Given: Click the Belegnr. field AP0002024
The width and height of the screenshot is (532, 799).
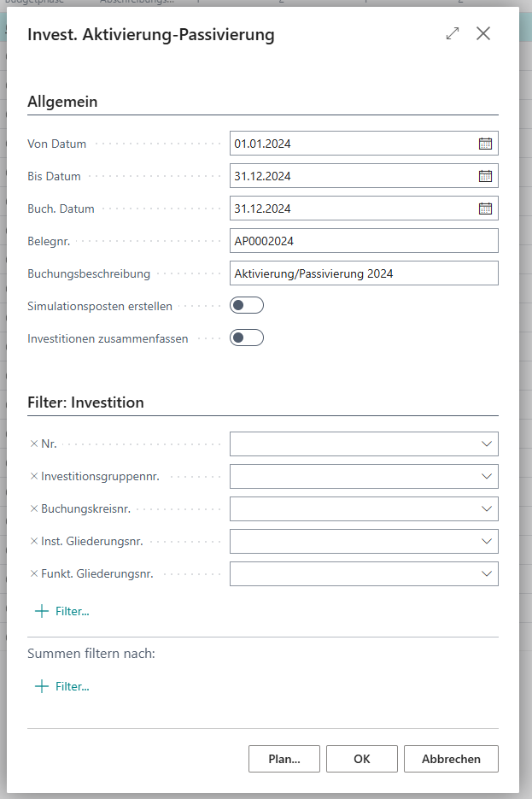Looking at the screenshot, I should coord(364,241).
